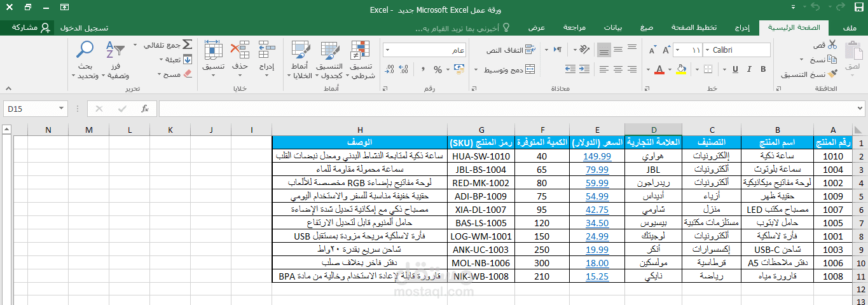Open Find & Select (بحث وتحديد) magnifier
The width and height of the screenshot is (868, 305).
(x=85, y=60)
